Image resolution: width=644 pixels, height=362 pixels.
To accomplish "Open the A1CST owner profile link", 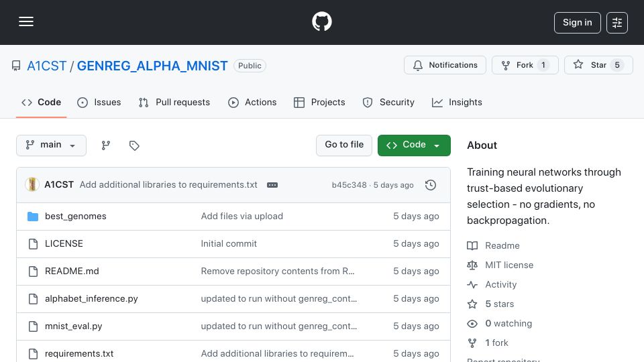I will point(46,66).
